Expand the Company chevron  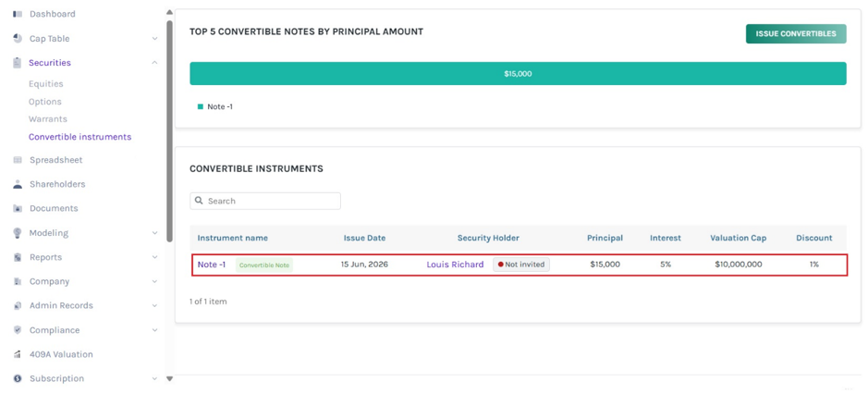point(154,281)
